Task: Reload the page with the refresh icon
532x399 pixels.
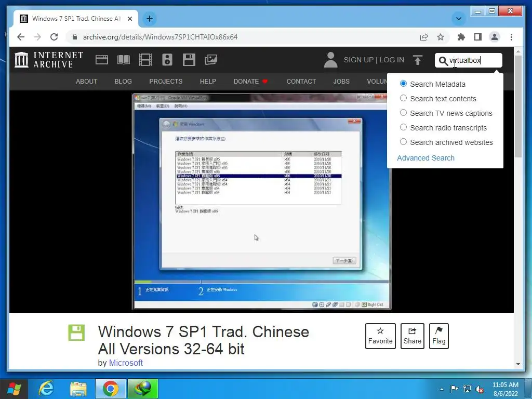Action: point(54,37)
